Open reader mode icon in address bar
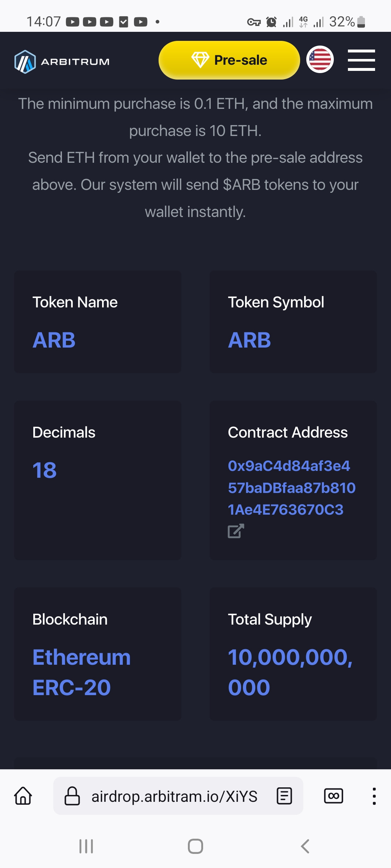This screenshot has height=868, width=391. (284, 796)
